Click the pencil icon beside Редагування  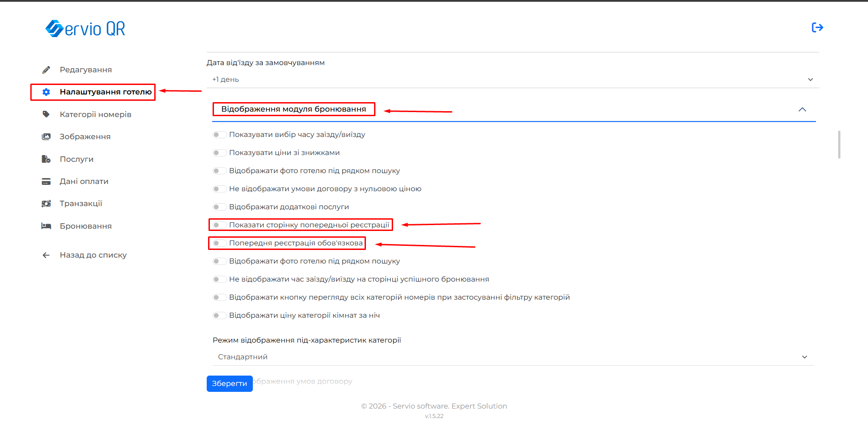pyautogui.click(x=46, y=70)
